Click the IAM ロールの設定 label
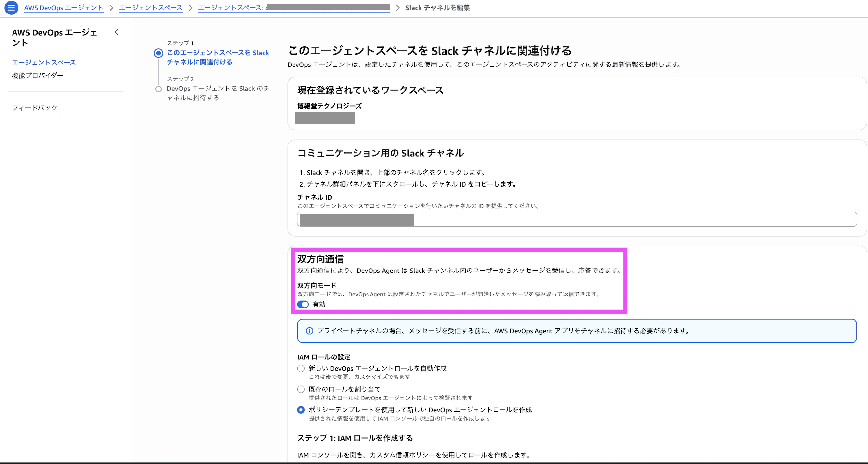The height and width of the screenshot is (464, 868). [324, 357]
